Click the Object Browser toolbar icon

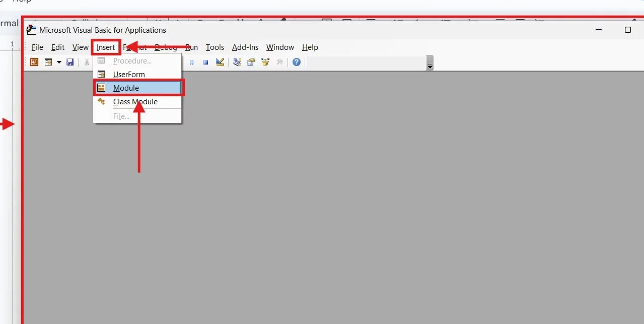265,61
